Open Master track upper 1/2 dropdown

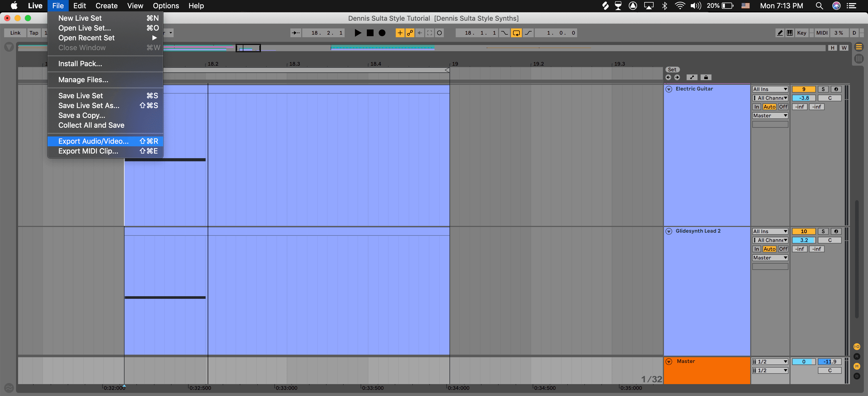(x=770, y=361)
